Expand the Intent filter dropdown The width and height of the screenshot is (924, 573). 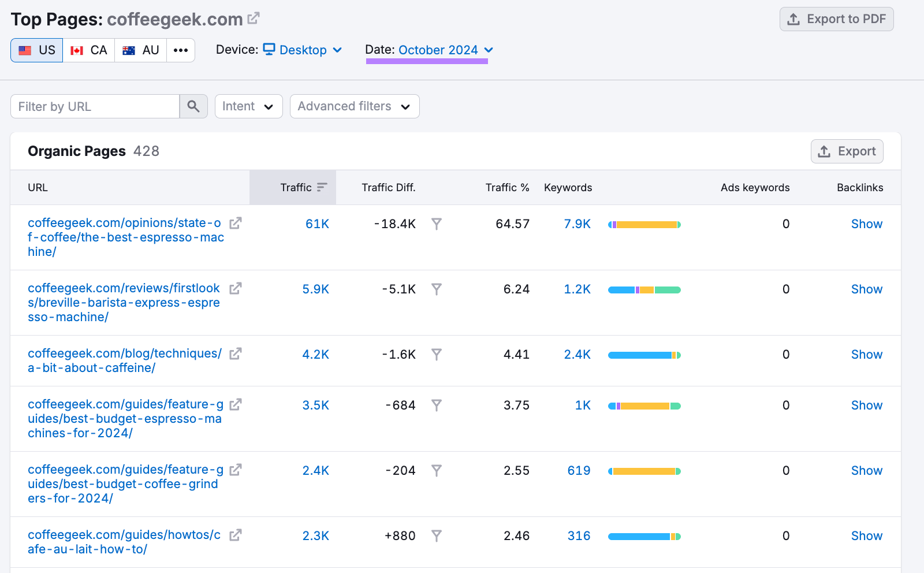248,106
